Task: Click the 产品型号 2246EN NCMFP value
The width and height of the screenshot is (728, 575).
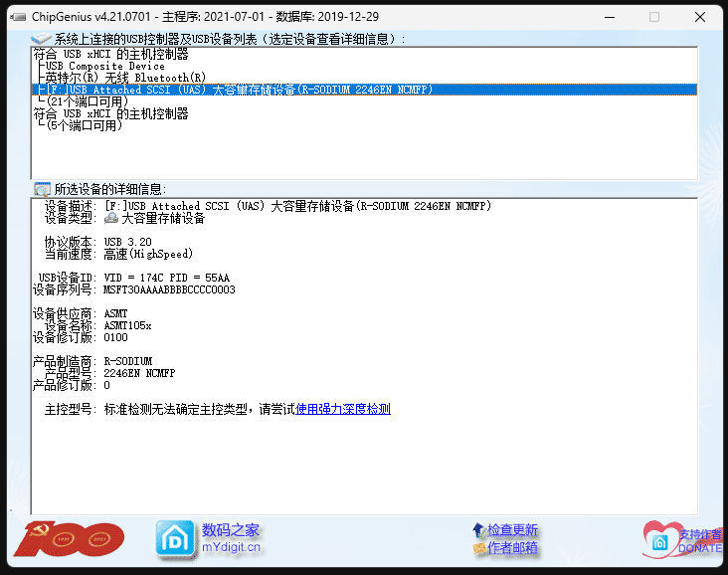Action: coord(140,373)
